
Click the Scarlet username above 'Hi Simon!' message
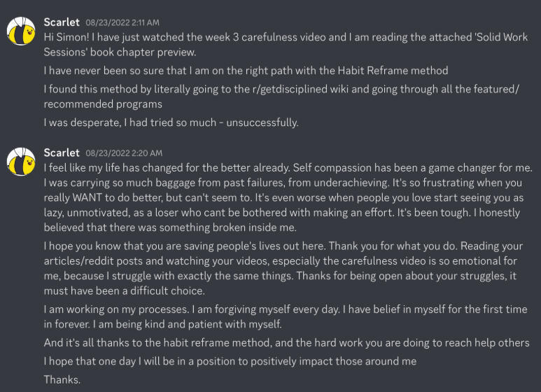[62, 22]
